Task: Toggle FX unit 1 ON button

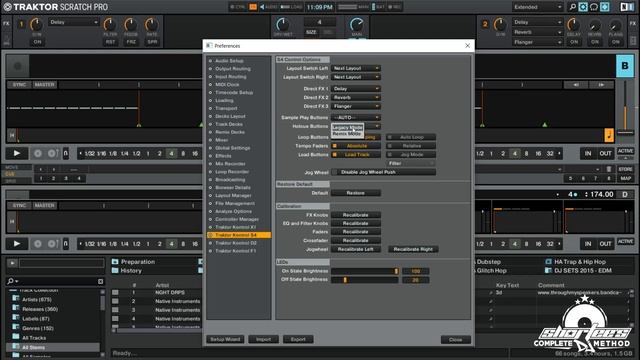Action: [37, 42]
